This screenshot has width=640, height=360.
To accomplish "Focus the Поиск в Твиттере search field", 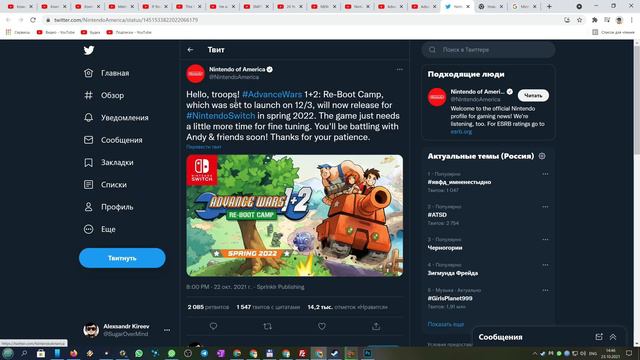I will point(489,50).
